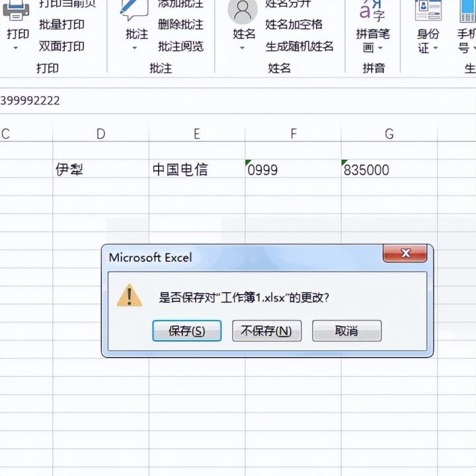Select column C header
The image size is (476, 476).
coord(26,134)
